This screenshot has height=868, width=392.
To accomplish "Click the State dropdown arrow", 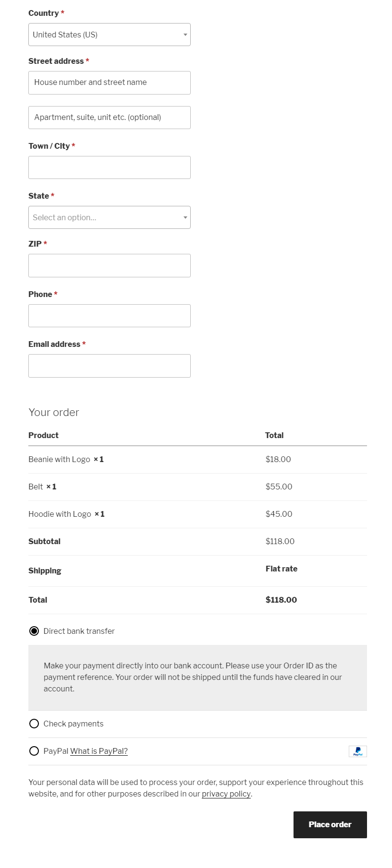I will tap(185, 217).
